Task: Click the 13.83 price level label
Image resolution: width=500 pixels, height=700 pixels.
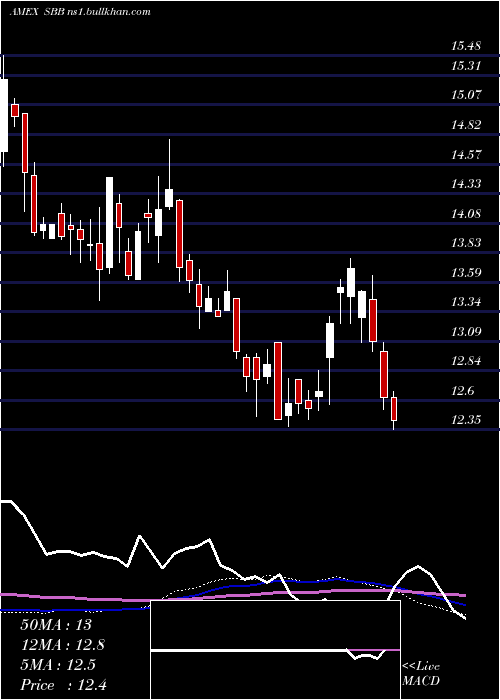Action: click(x=466, y=243)
